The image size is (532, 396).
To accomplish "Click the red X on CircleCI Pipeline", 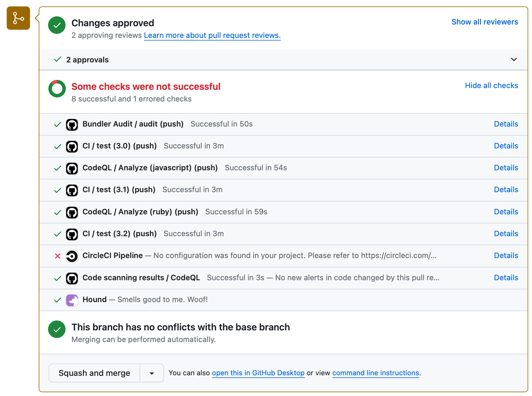I will pos(58,256).
